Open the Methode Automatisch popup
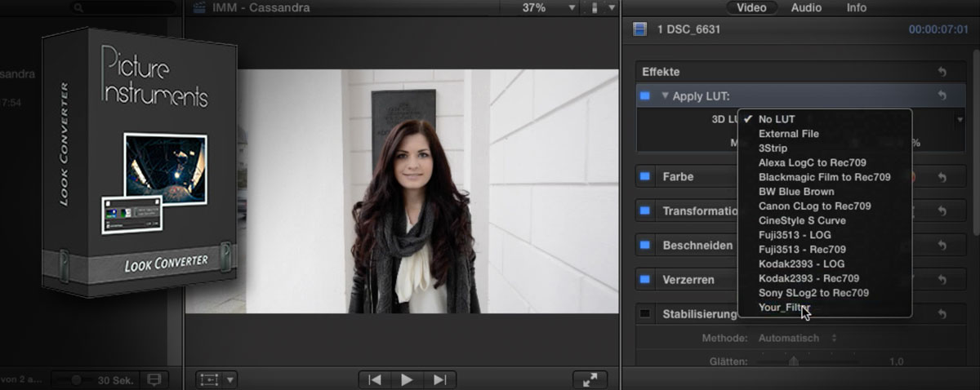Image resolution: width=980 pixels, height=390 pixels. click(799, 338)
